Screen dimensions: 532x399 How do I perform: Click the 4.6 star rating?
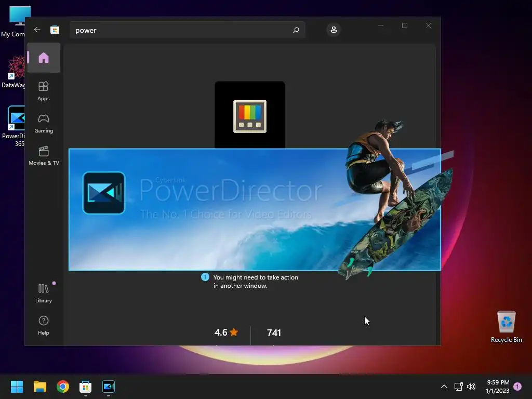(x=226, y=332)
